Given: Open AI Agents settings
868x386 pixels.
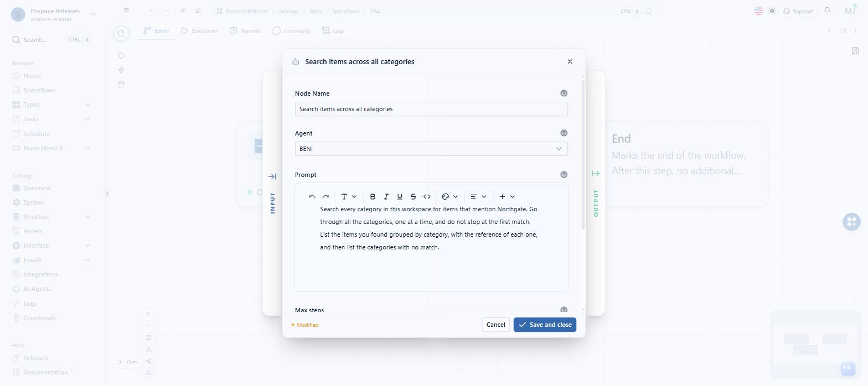Looking at the screenshot, I should click(x=51, y=289).
